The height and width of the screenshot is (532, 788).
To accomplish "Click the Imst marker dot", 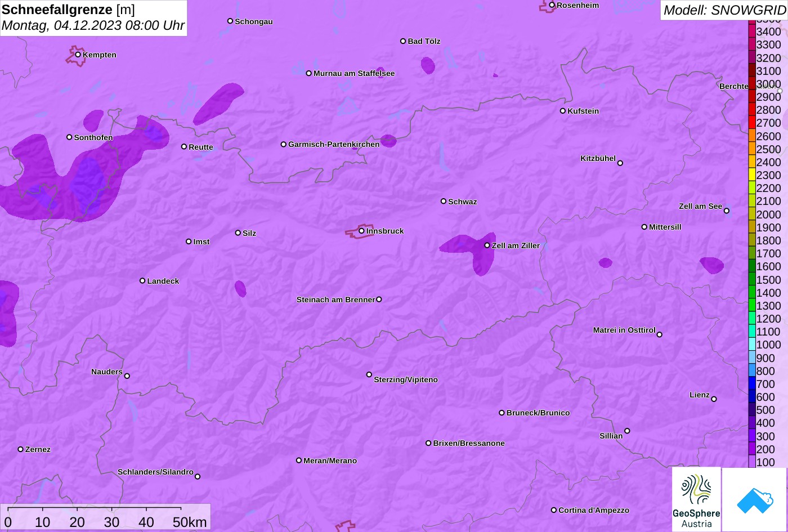I will point(189,242).
